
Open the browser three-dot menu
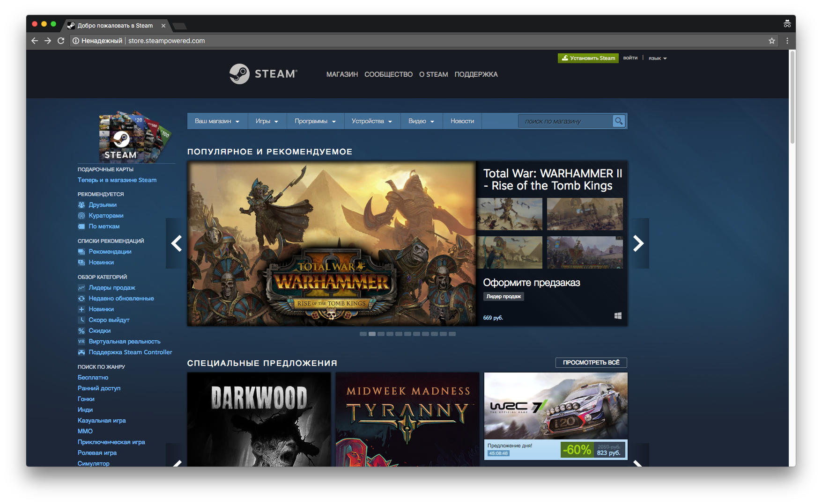click(x=787, y=41)
